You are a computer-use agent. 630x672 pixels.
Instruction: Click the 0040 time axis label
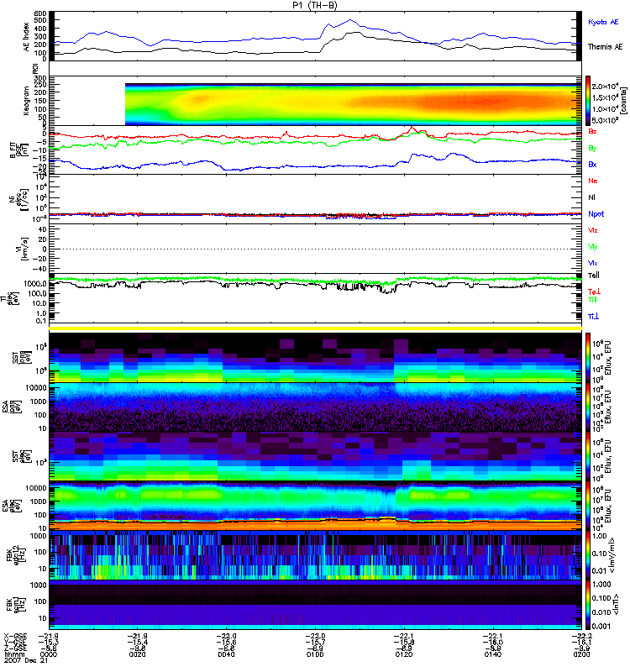(226, 654)
